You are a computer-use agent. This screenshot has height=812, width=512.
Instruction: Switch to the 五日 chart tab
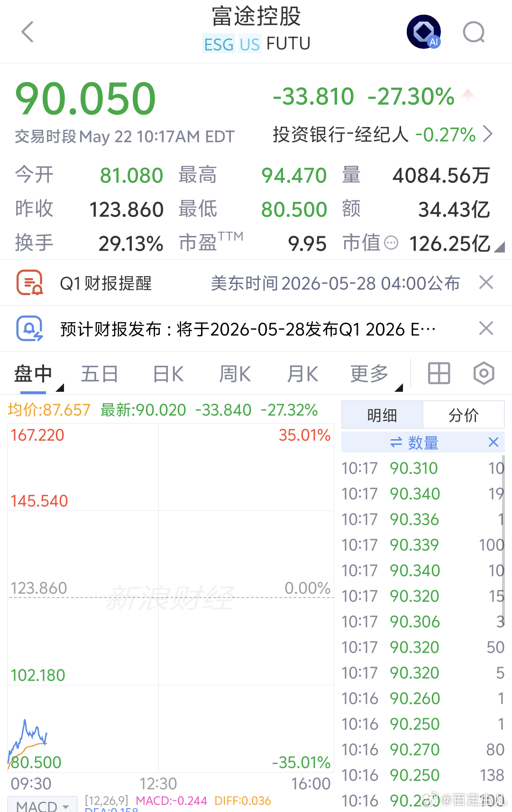(x=100, y=374)
